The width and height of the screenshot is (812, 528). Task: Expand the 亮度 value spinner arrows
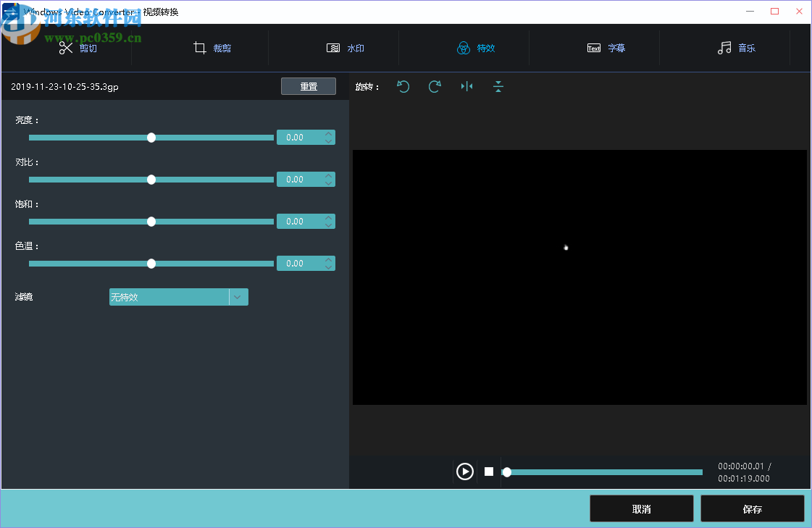click(330, 137)
